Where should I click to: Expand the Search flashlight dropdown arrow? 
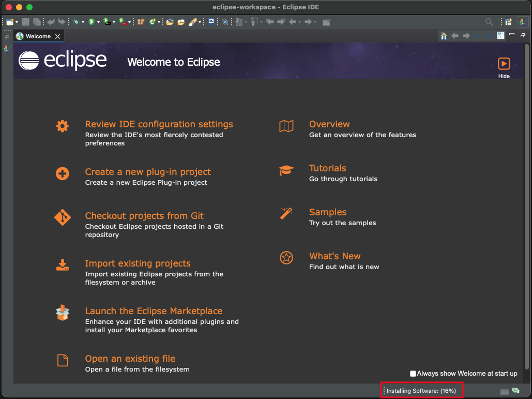[200, 22]
